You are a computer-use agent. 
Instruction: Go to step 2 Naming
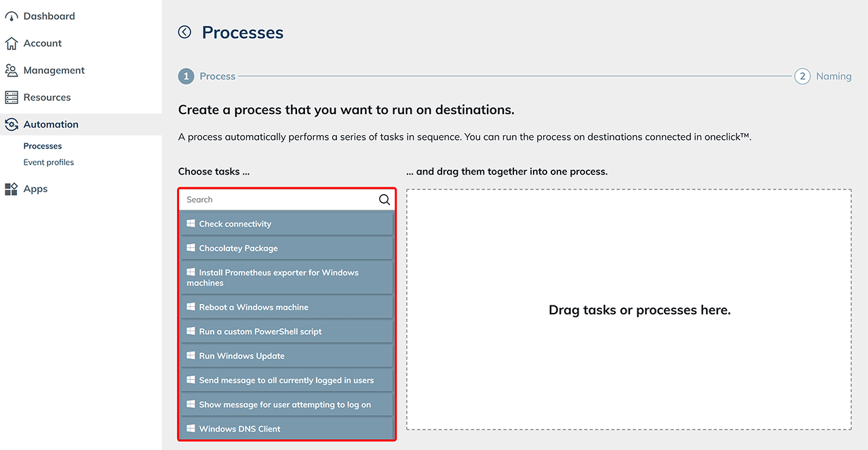coord(802,76)
